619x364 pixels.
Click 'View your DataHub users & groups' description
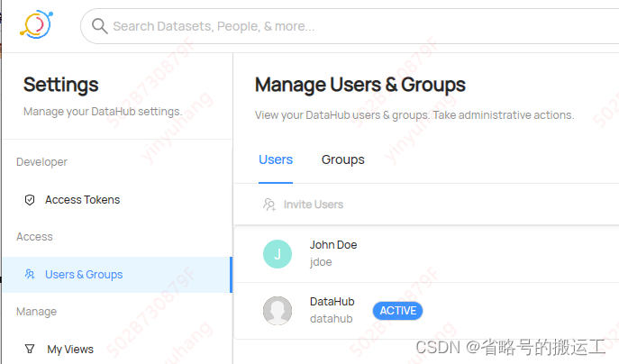414,115
